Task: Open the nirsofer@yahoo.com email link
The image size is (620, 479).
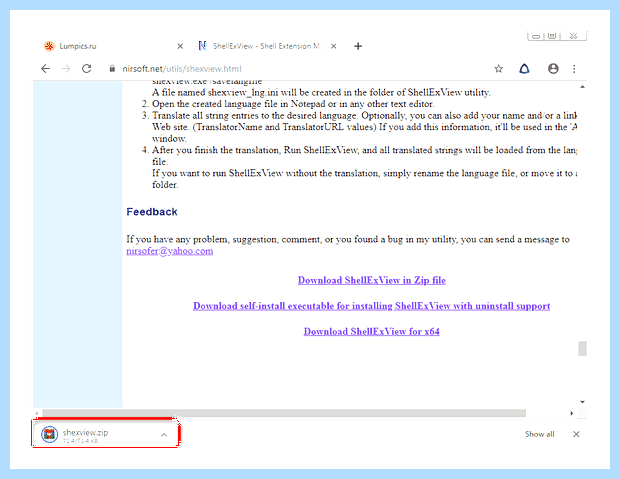Action: coord(170,251)
